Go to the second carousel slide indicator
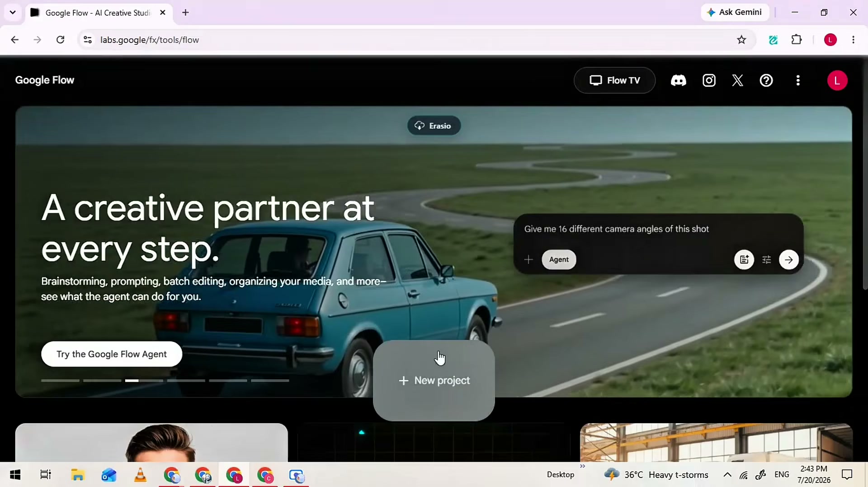The height and width of the screenshot is (487, 868). pos(102,381)
